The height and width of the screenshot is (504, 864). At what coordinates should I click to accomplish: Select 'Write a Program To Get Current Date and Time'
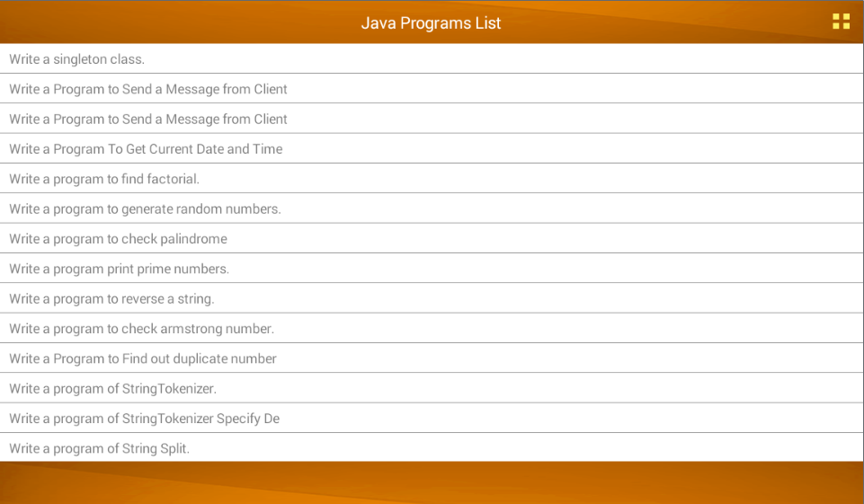[432, 149]
